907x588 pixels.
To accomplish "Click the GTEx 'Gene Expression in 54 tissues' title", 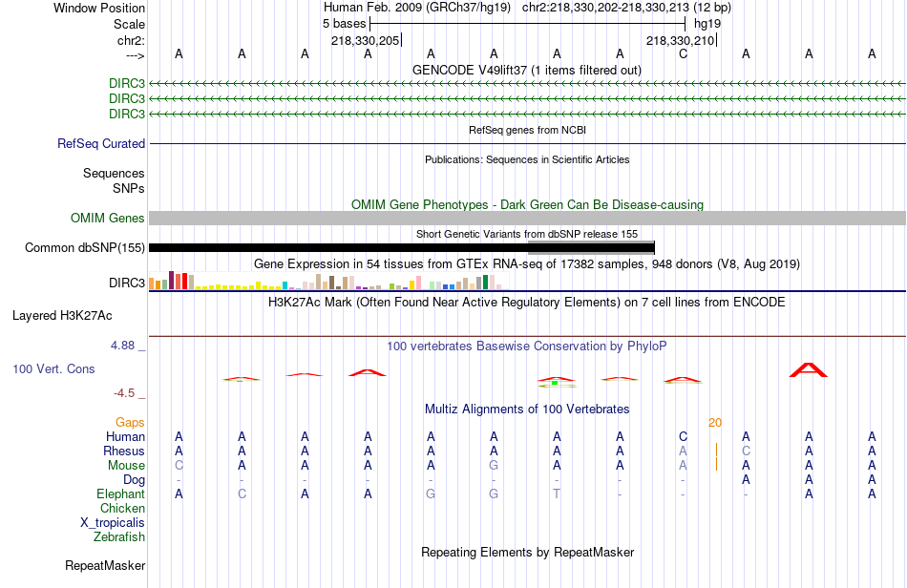I will 527,264.
